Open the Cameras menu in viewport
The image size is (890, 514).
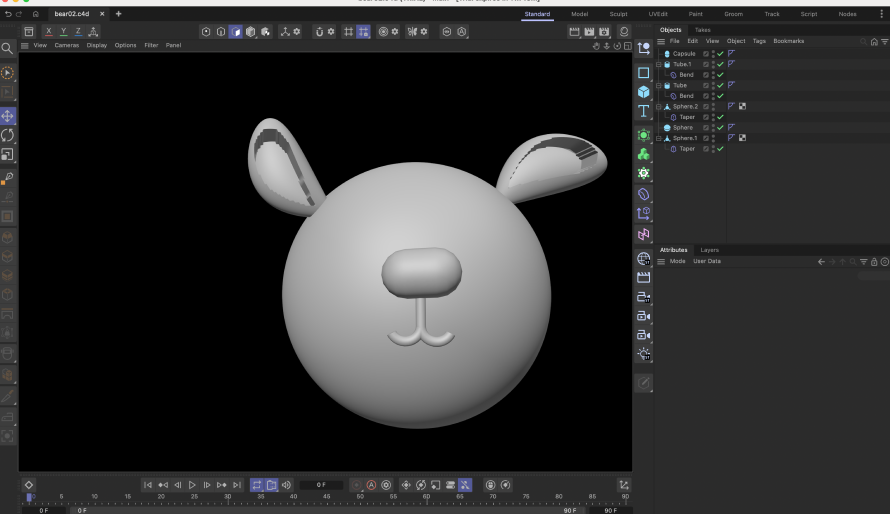pyautogui.click(x=67, y=46)
